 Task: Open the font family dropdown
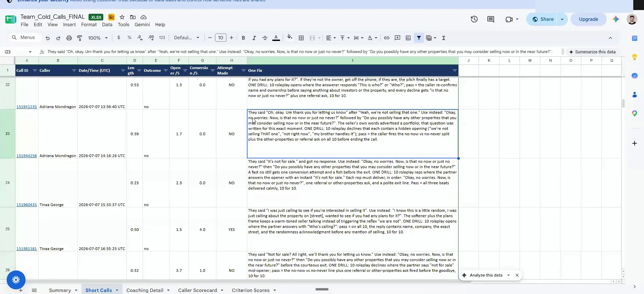coord(186,38)
